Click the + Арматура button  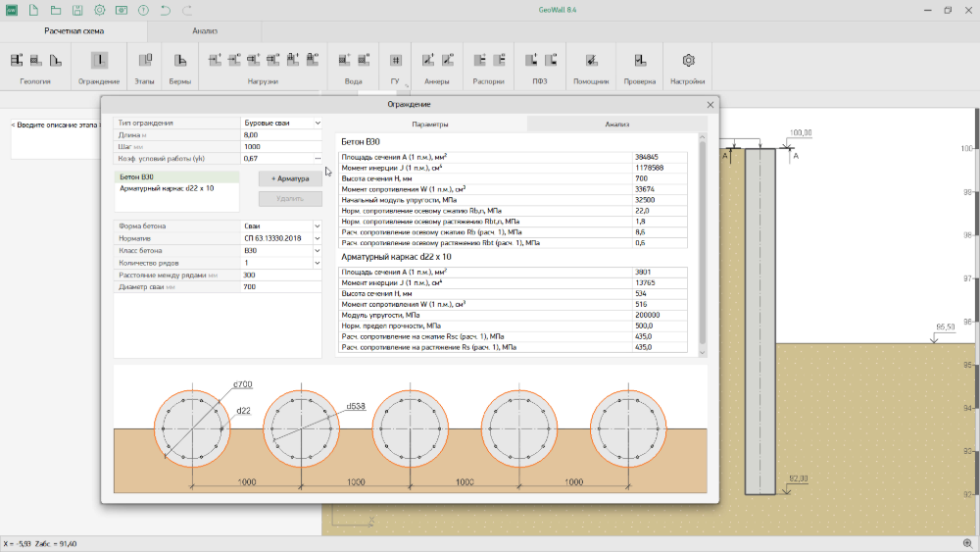point(290,179)
